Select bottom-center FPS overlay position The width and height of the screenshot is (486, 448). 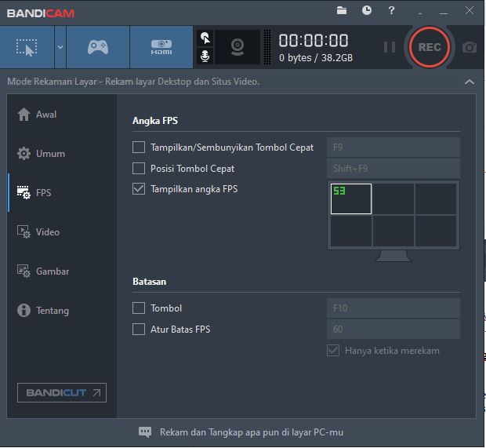coord(394,231)
